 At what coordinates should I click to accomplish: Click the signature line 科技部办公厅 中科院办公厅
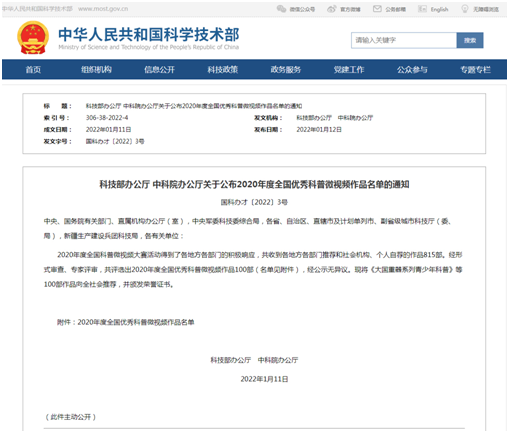tap(254, 360)
